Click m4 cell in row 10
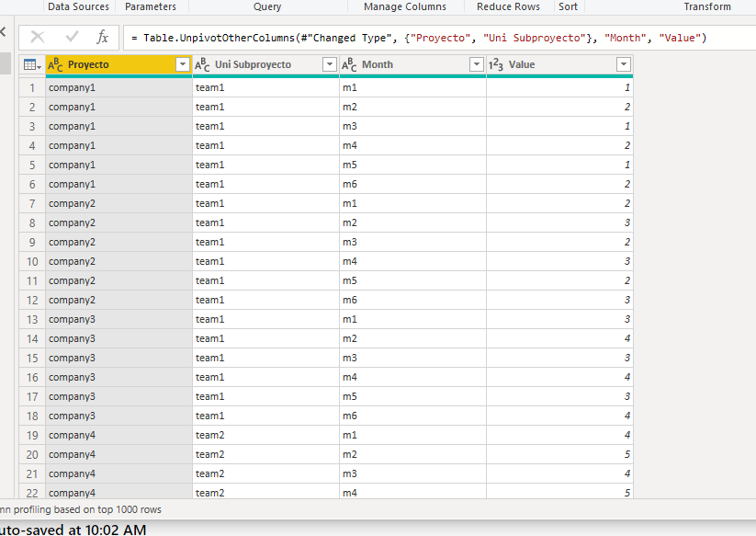Image resolution: width=756 pixels, height=536 pixels. pos(412,261)
